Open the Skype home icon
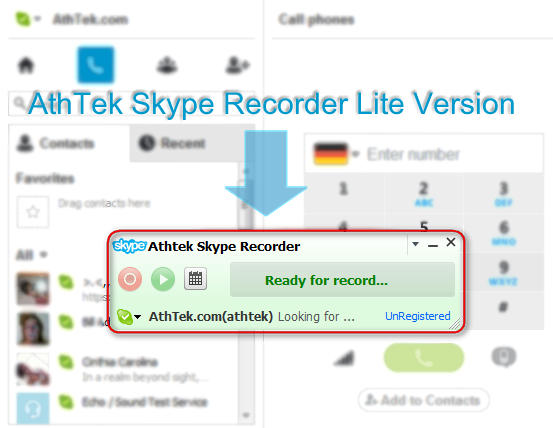The height and width of the screenshot is (428, 553). (x=26, y=65)
